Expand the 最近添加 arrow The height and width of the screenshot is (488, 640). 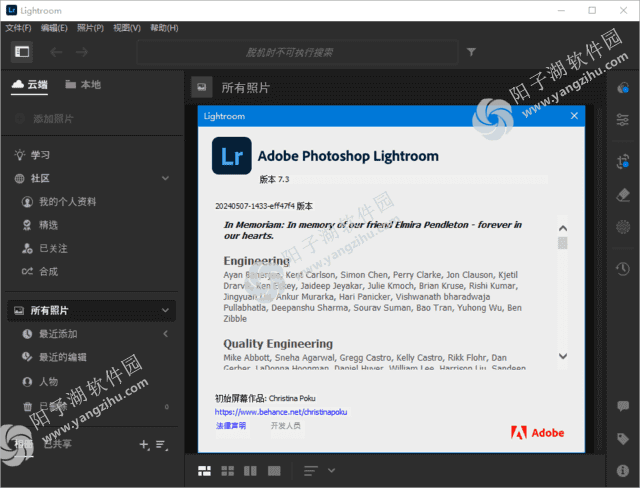165,334
